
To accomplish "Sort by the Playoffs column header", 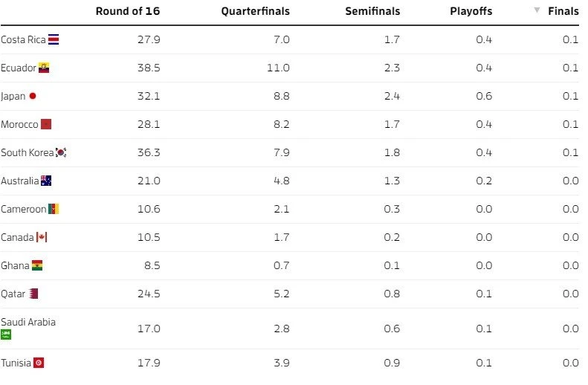I will 471,11.
